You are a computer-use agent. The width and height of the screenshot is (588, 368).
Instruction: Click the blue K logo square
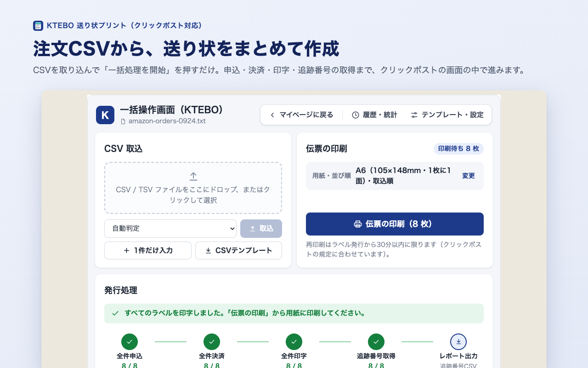pyautogui.click(x=105, y=115)
